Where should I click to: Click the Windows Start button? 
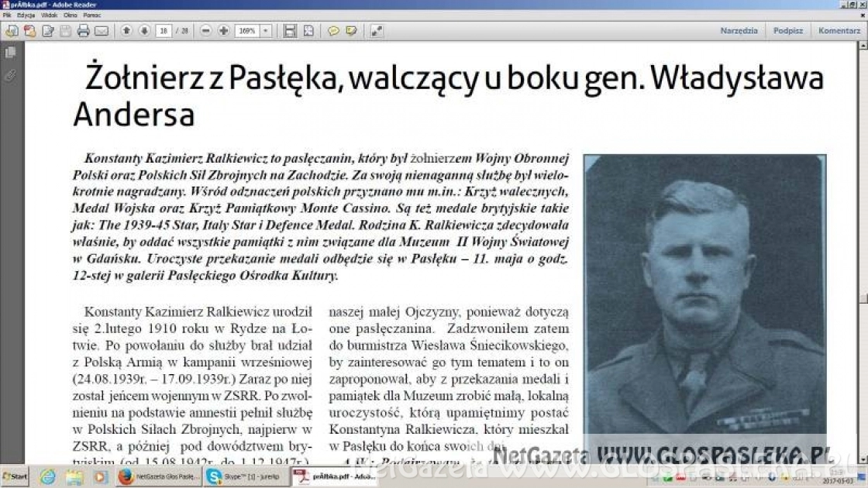click(15, 476)
